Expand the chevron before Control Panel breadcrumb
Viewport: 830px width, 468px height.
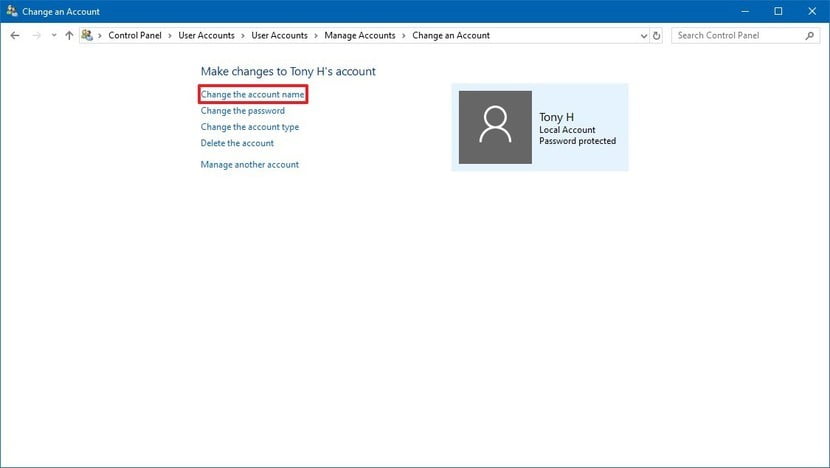pos(100,36)
